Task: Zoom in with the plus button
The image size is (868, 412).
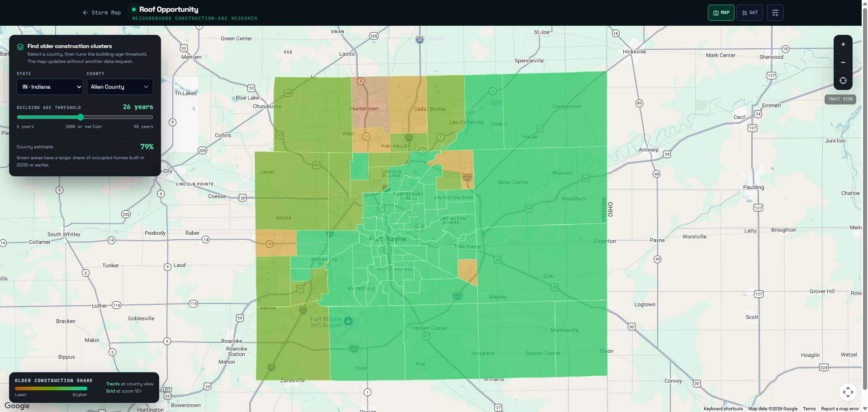Action: coord(843,44)
